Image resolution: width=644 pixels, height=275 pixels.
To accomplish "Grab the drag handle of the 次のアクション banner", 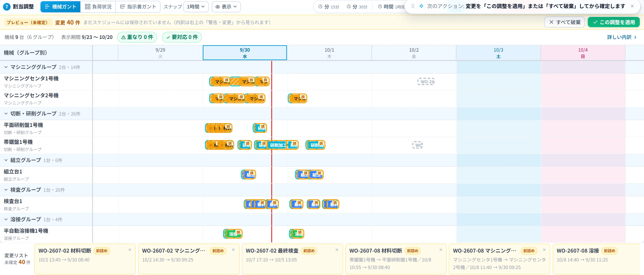I will pos(413,6).
